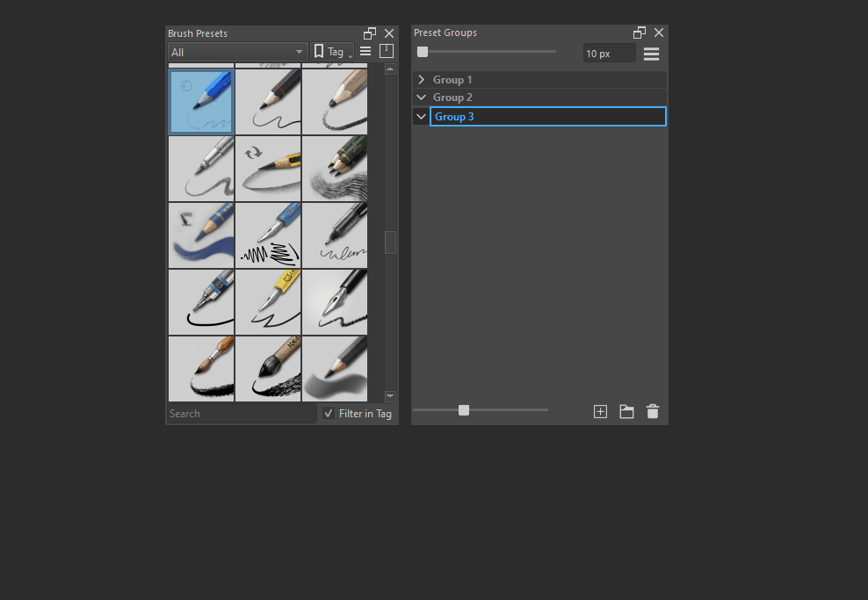Click the brush presets Search field

pos(242,414)
